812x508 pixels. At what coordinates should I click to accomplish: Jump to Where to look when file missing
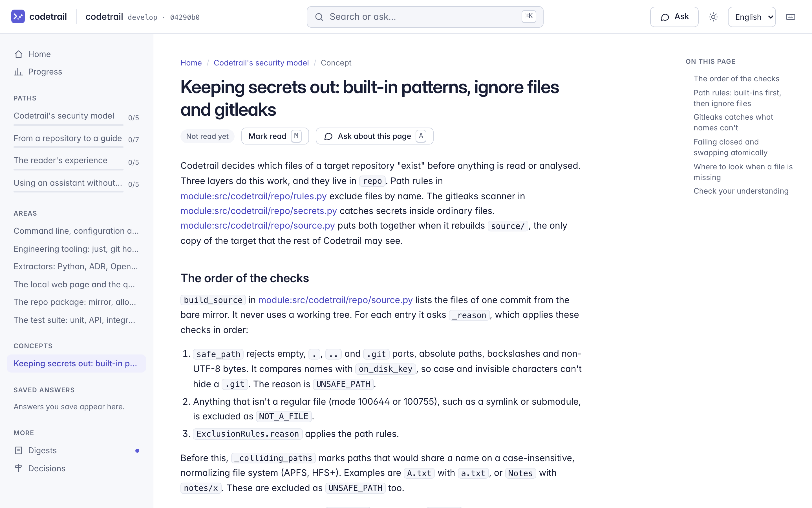[743, 172]
